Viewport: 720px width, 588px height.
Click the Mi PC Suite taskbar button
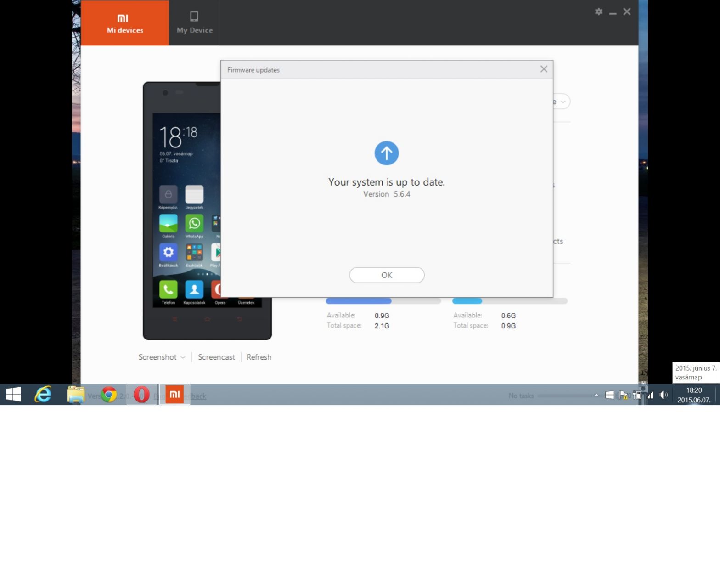click(x=174, y=394)
